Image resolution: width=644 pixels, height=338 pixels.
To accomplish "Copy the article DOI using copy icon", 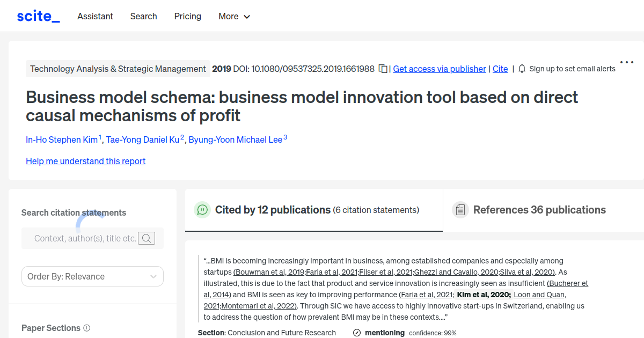I will [383, 69].
